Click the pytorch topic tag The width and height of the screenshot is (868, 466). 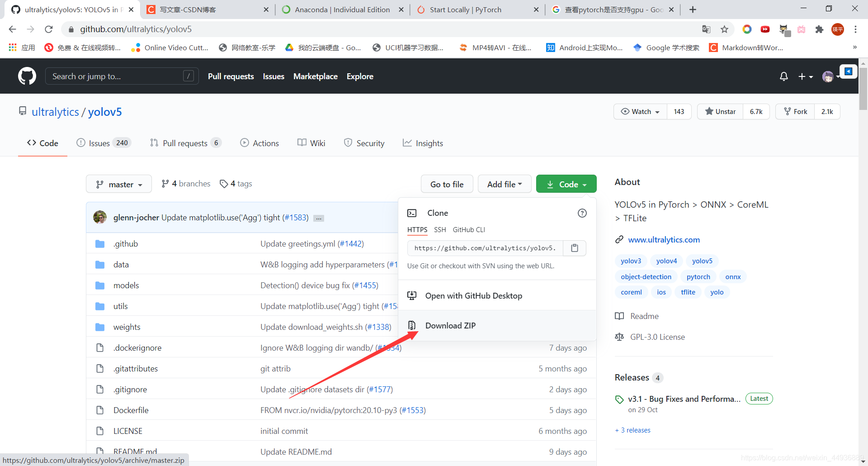698,277
